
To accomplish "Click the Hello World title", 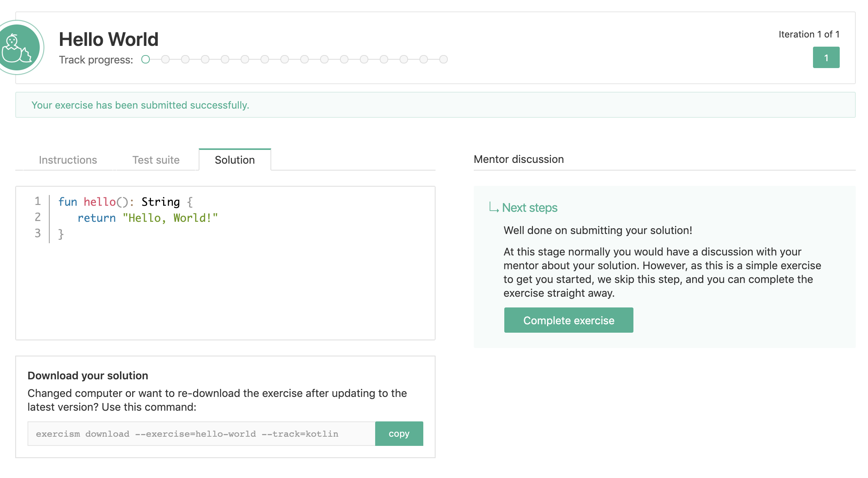I will click(x=108, y=39).
